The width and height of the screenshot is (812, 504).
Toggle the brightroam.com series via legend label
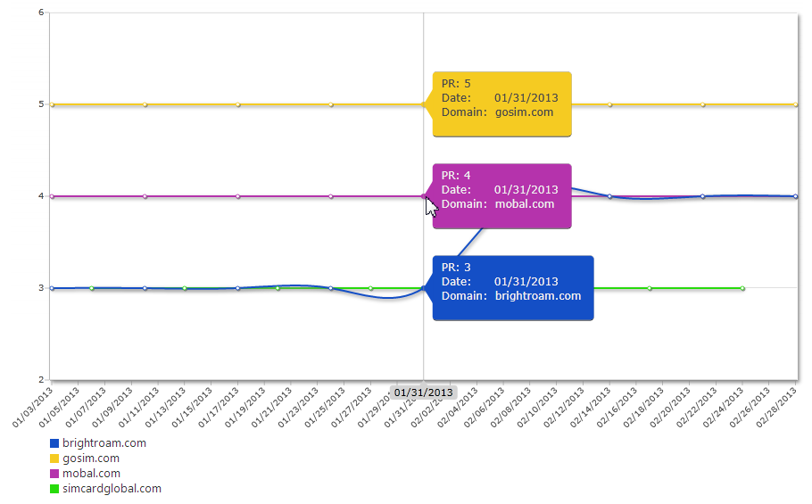[104, 443]
